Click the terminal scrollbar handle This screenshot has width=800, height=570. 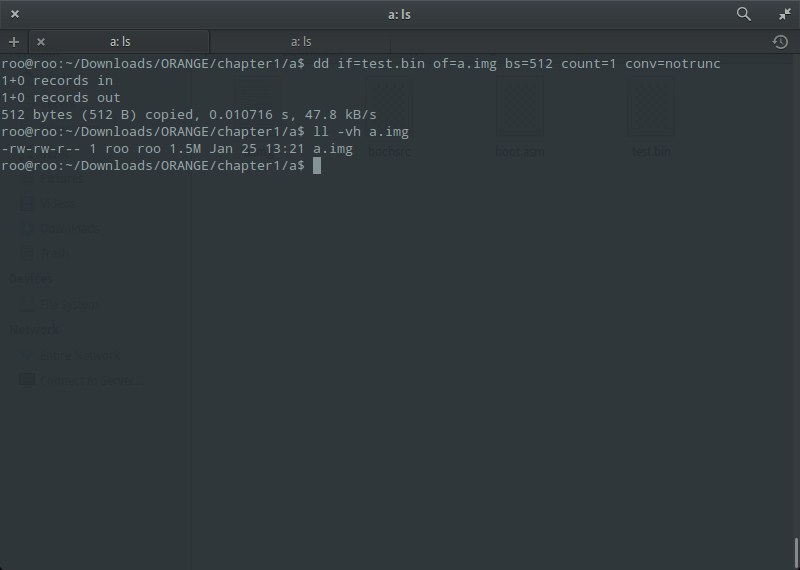point(796,552)
